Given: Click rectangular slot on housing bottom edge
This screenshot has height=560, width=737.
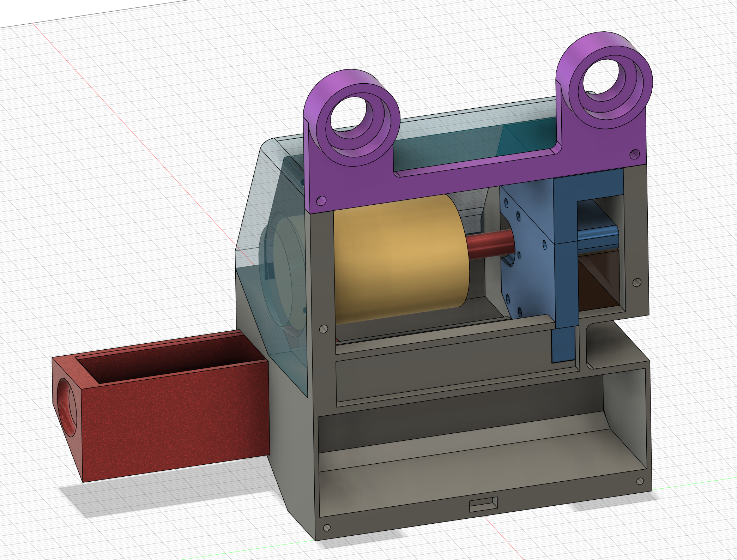Looking at the screenshot, I should coord(483,505).
